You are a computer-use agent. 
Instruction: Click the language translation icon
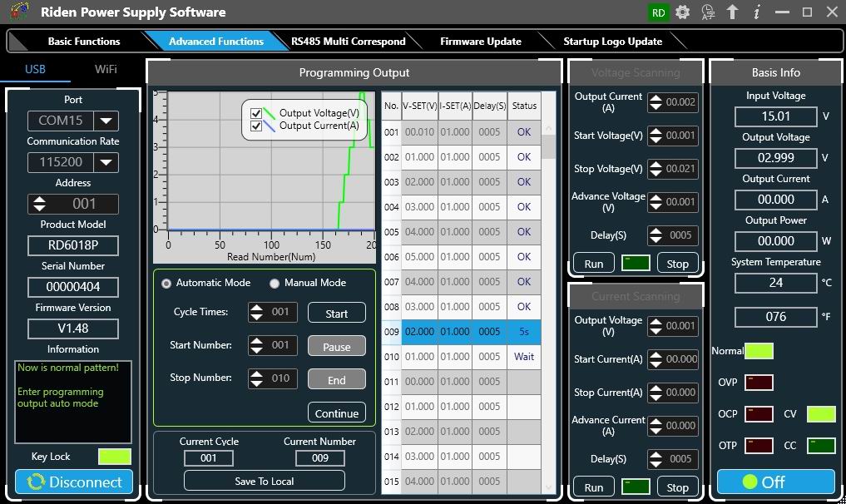[708, 12]
